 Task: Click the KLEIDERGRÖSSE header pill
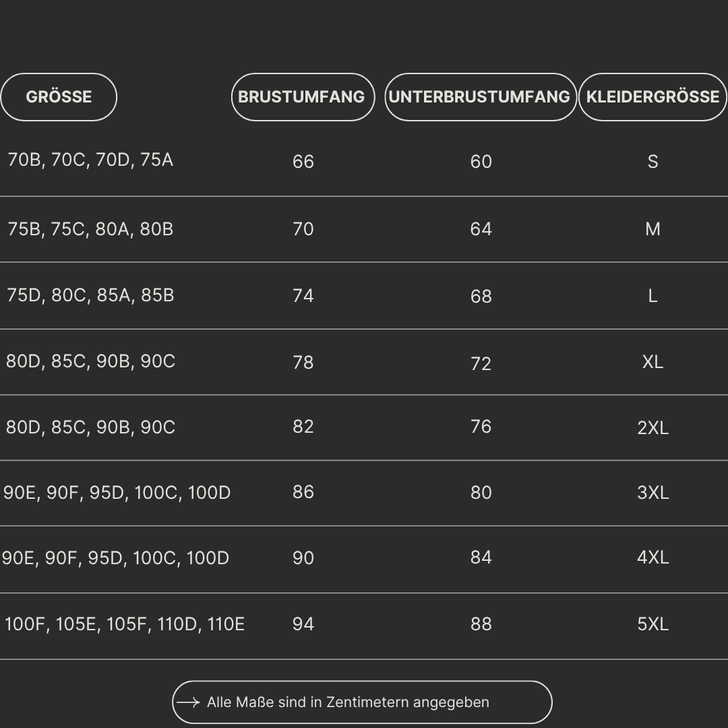click(x=653, y=97)
